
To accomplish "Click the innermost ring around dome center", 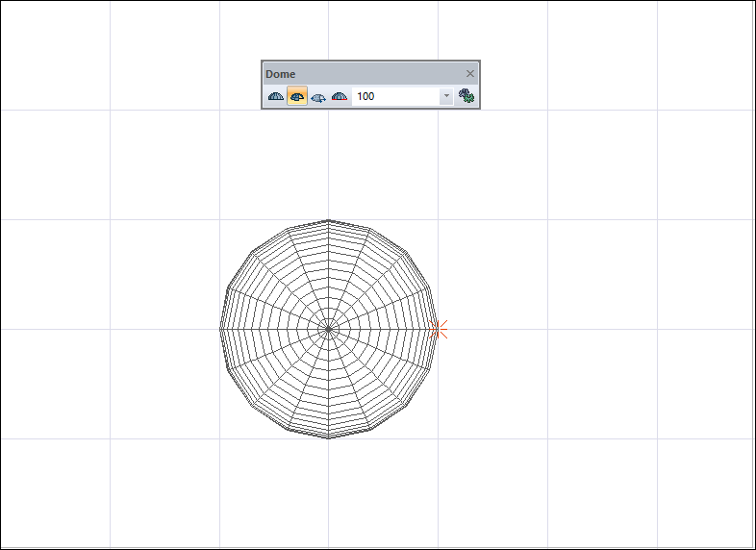I will tap(329, 320).
